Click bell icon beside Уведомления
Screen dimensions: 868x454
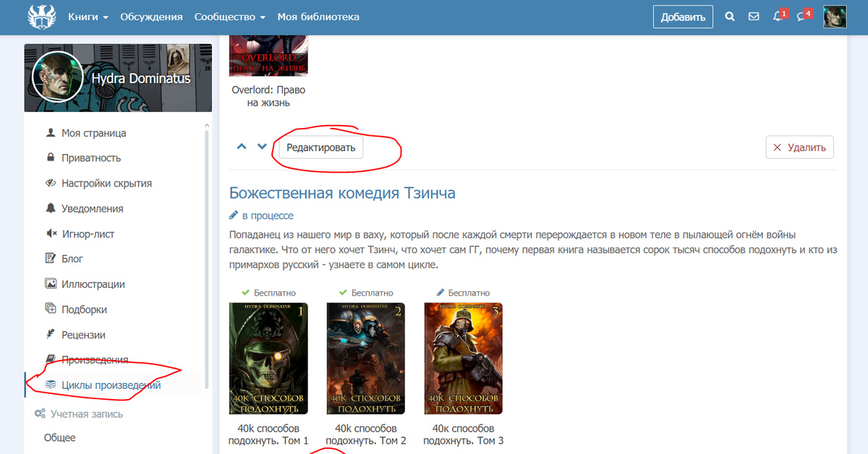coord(51,208)
